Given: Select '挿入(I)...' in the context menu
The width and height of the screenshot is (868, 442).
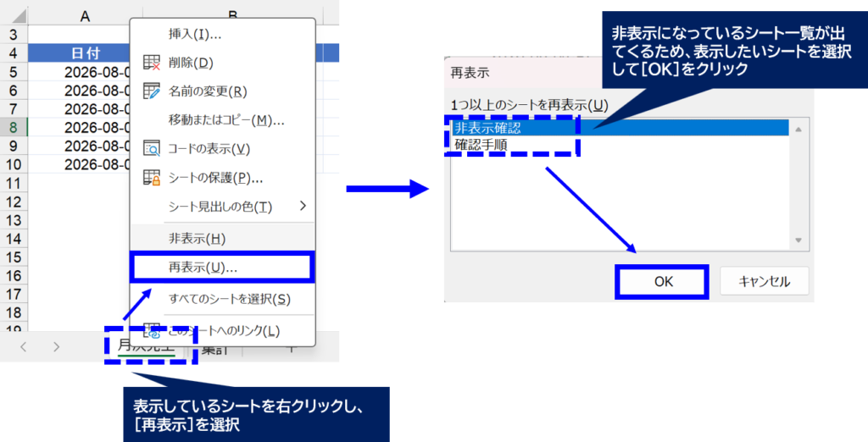Looking at the screenshot, I should coord(223,35).
